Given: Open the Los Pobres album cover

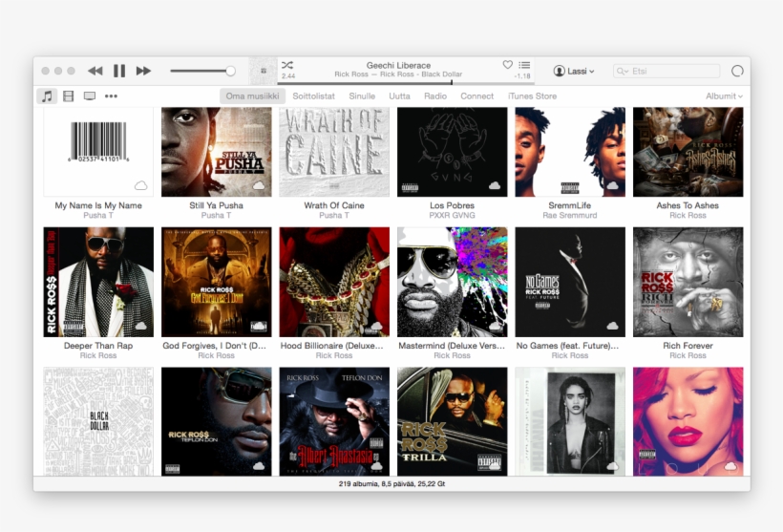Looking at the screenshot, I should coord(452,152).
